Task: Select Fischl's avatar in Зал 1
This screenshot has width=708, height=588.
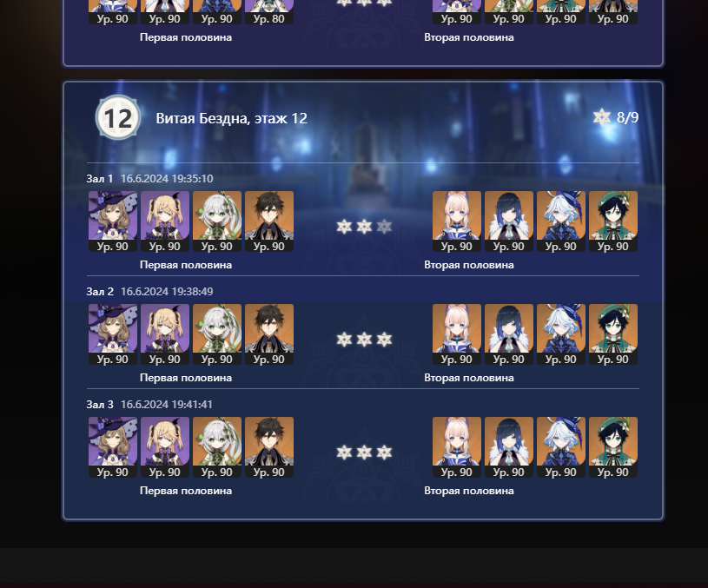Action: pyautogui.click(x=165, y=221)
